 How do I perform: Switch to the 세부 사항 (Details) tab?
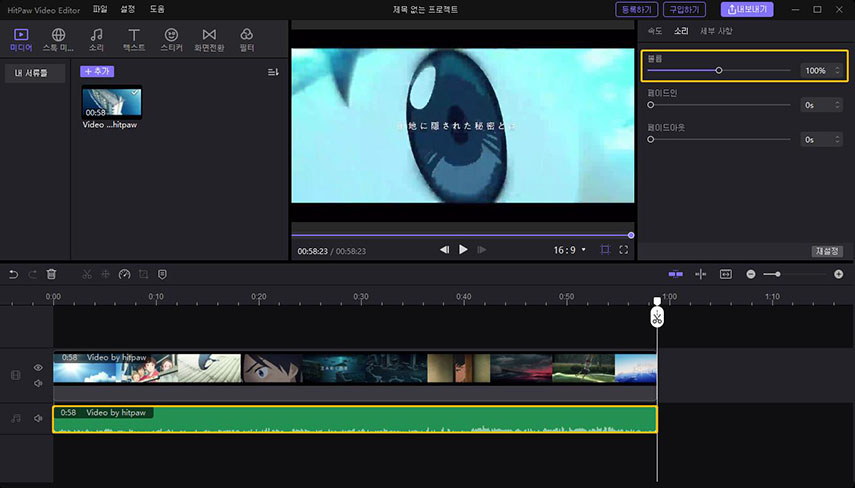tap(716, 31)
